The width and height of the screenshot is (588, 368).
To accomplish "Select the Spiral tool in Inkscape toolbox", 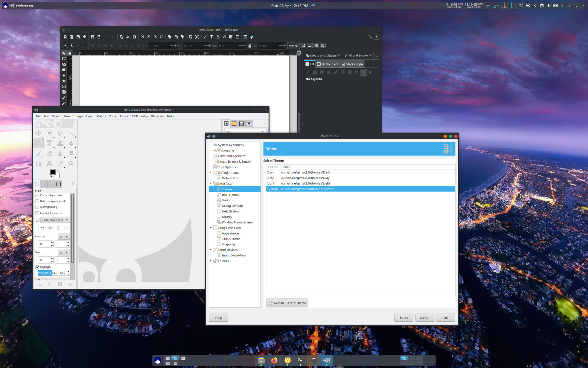I will click(64, 92).
